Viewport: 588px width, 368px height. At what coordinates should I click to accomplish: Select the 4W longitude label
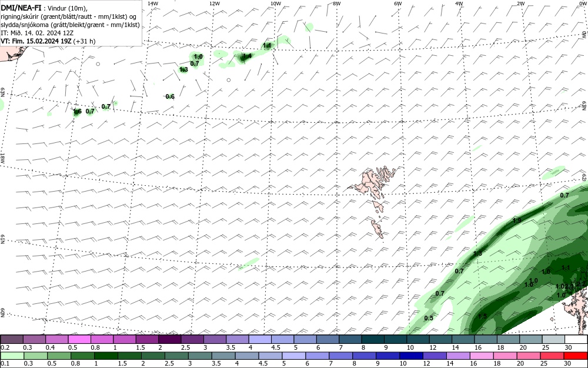pyautogui.click(x=459, y=4)
